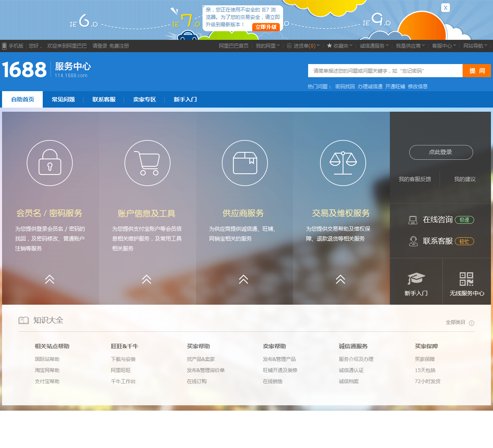Select the 常见问题 tab
493x448 pixels.
pyautogui.click(x=63, y=99)
